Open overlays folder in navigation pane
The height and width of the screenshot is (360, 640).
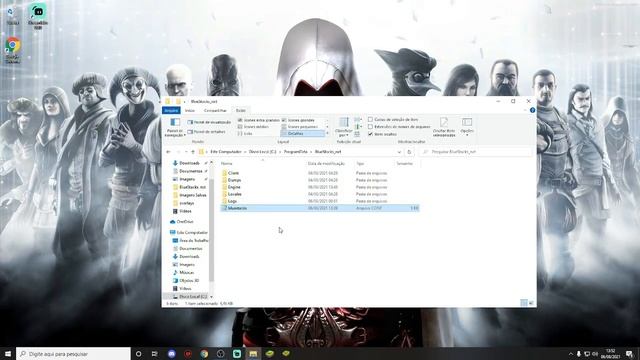click(186, 203)
